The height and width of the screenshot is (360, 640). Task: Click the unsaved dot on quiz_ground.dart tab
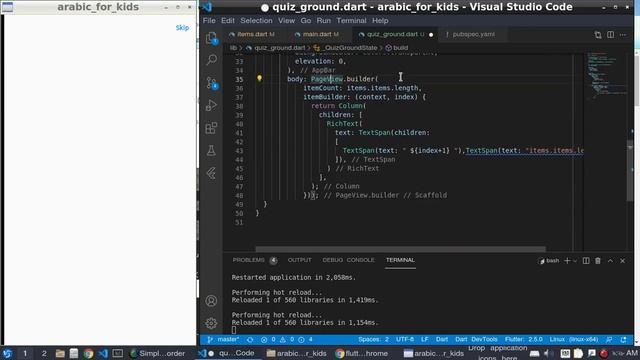click(431, 35)
